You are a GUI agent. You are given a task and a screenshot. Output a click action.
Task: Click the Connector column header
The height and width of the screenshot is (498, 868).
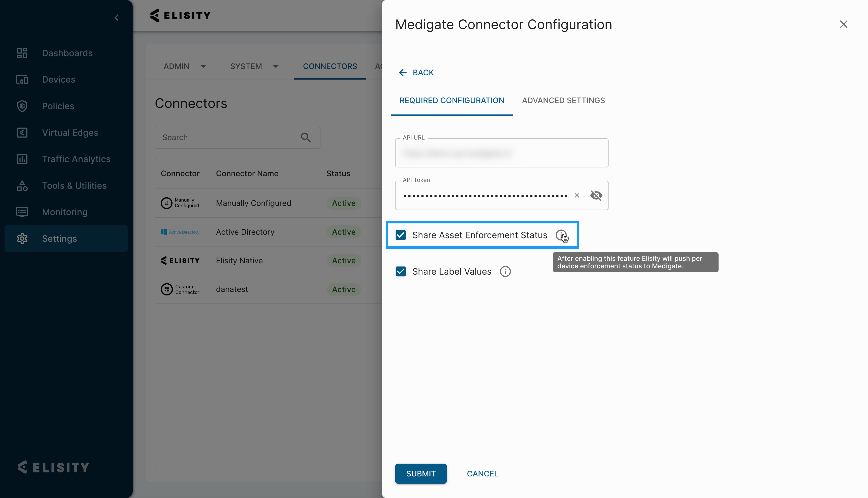tap(180, 173)
